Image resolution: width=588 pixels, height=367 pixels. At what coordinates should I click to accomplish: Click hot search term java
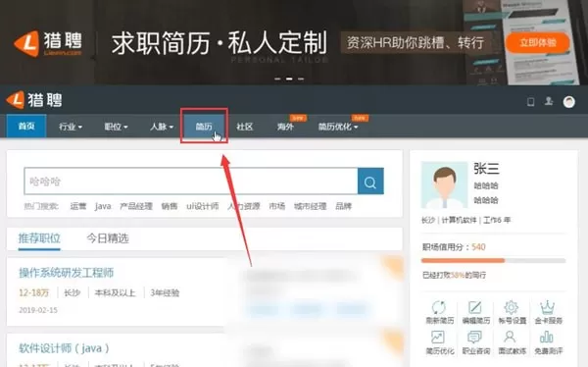103,206
